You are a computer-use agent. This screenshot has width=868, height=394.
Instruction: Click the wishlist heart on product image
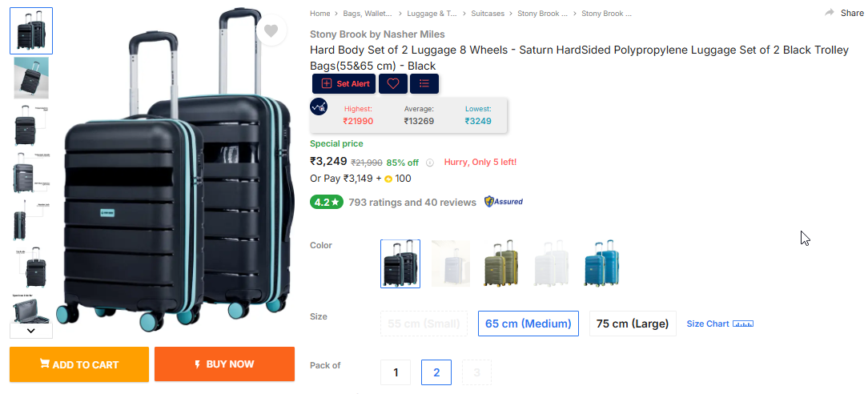271,31
